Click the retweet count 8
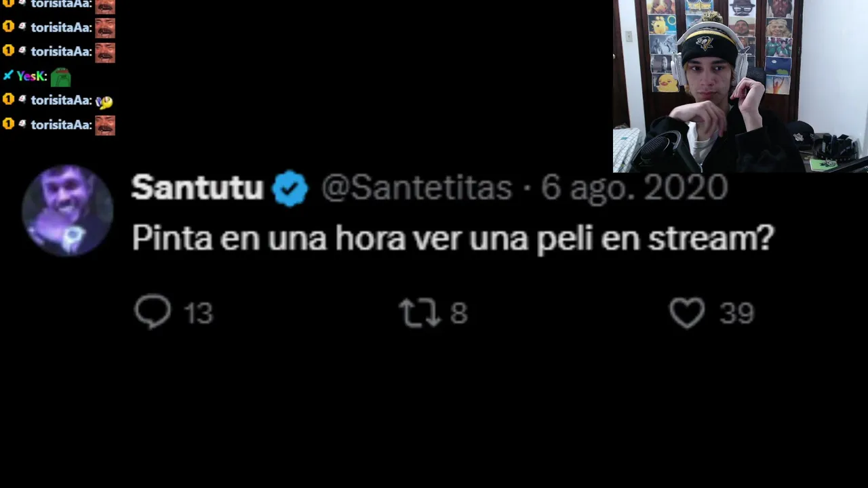This screenshot has width=868, height=488. [x=459, y=313]
